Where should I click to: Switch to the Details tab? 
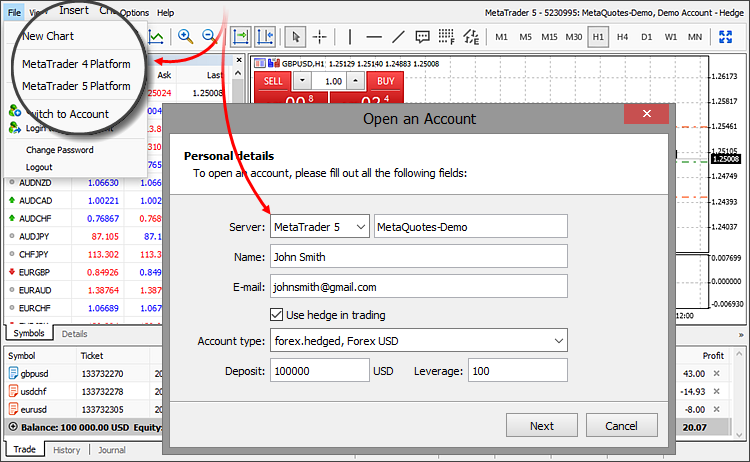74,334
